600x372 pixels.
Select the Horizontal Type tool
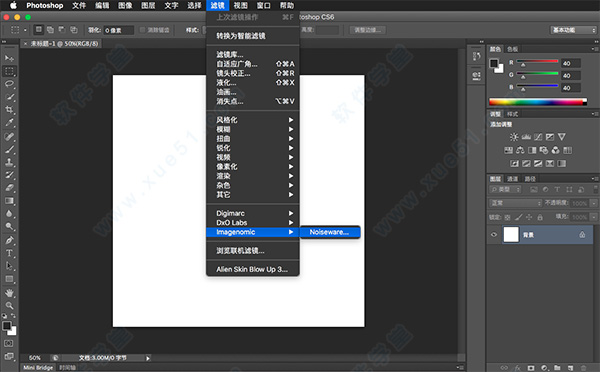9,253
